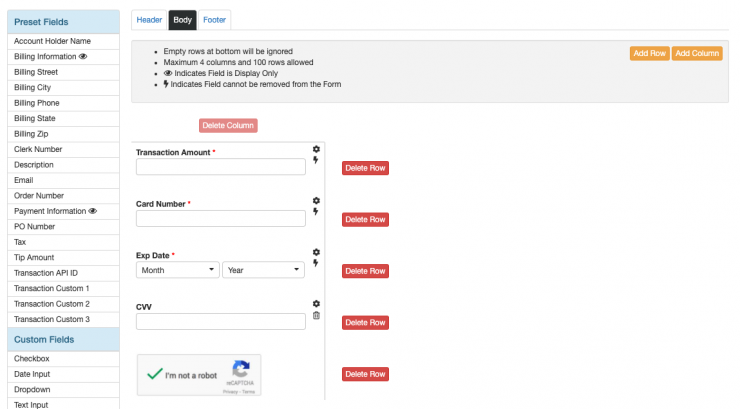Open settings gear for Transaction Amount field
The height and width of the screenshot is (409, 740).
pyautogui.click(x=316, y=149)
